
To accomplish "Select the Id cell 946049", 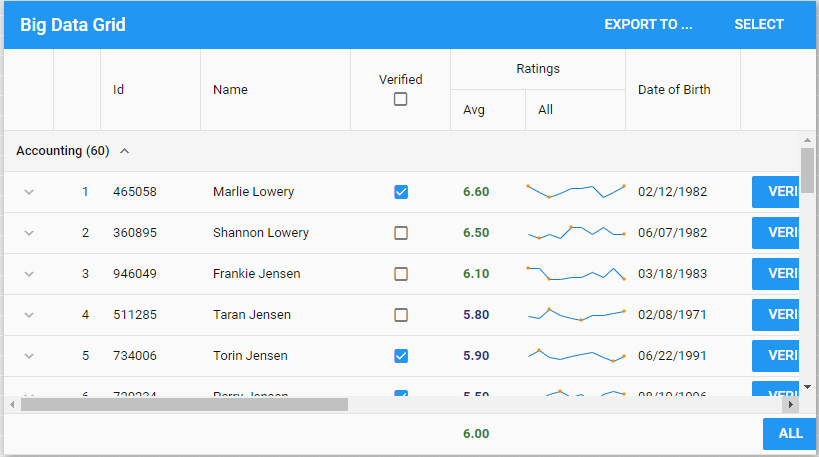I will click(x=135, y=274).
